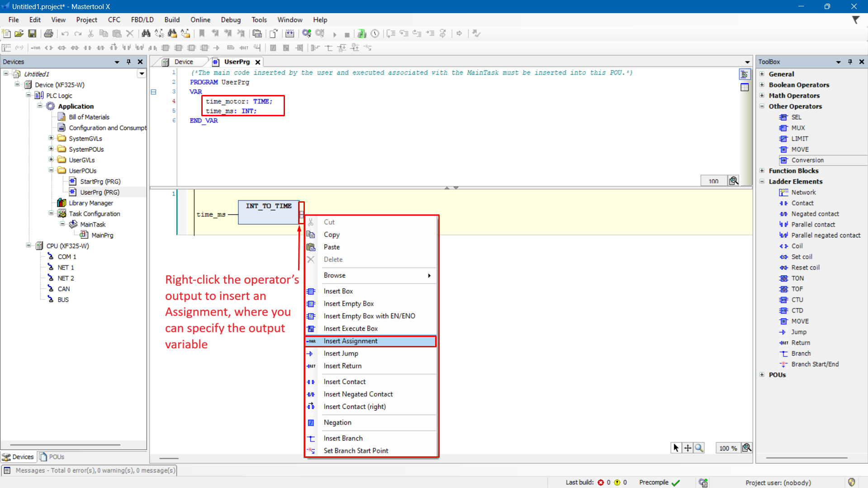868x488 pixels.
Task: Open MainTask in device tree
Action: coord(93,224)
